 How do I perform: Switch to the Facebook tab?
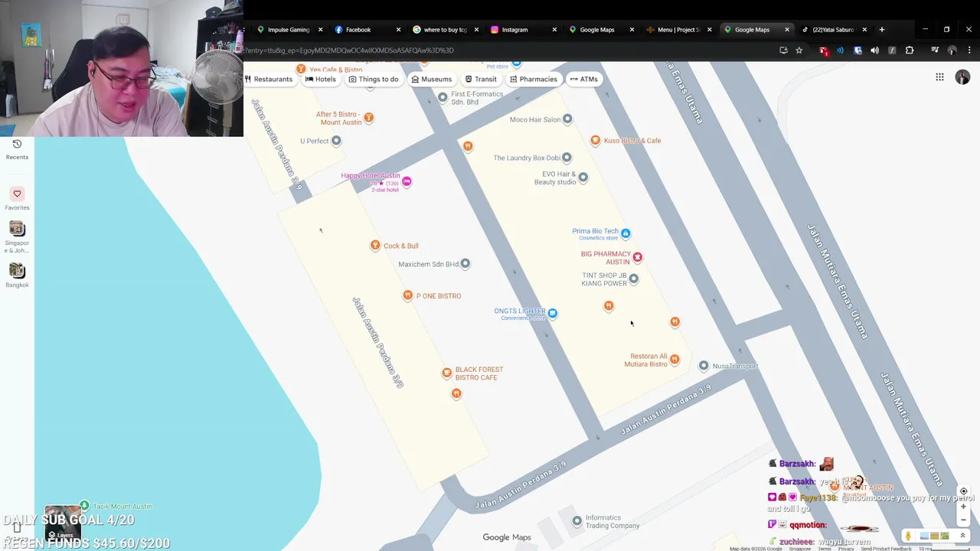366,30
